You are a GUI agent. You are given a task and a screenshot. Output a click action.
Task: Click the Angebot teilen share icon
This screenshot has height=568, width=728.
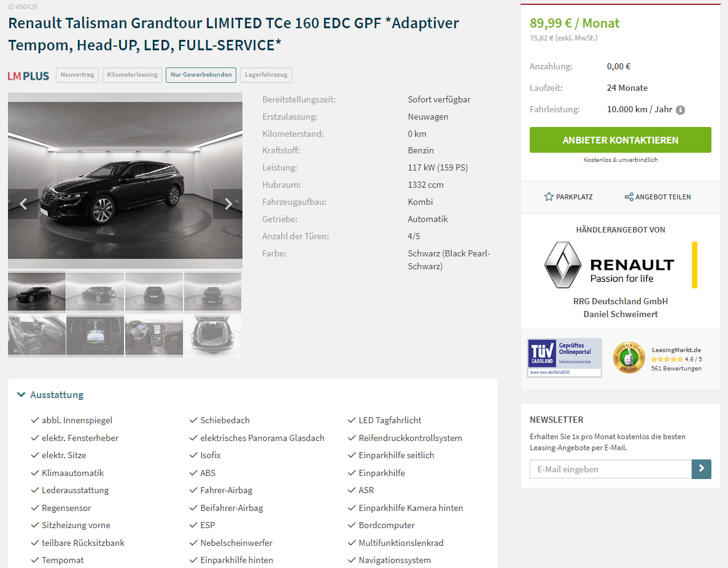pyautogui.click(x=629, y=197)
